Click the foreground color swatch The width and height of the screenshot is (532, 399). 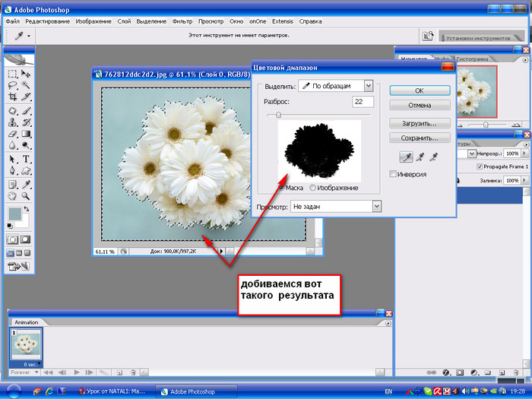(15, 214)
